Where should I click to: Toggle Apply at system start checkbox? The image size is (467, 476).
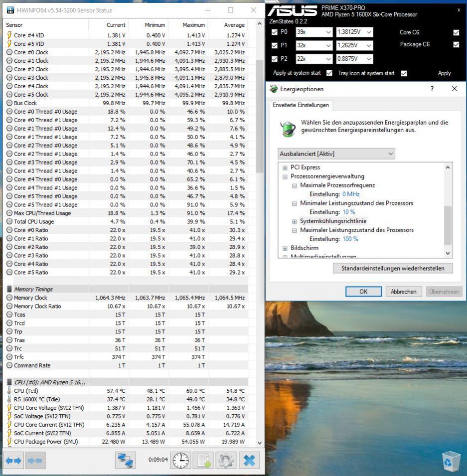329,73
